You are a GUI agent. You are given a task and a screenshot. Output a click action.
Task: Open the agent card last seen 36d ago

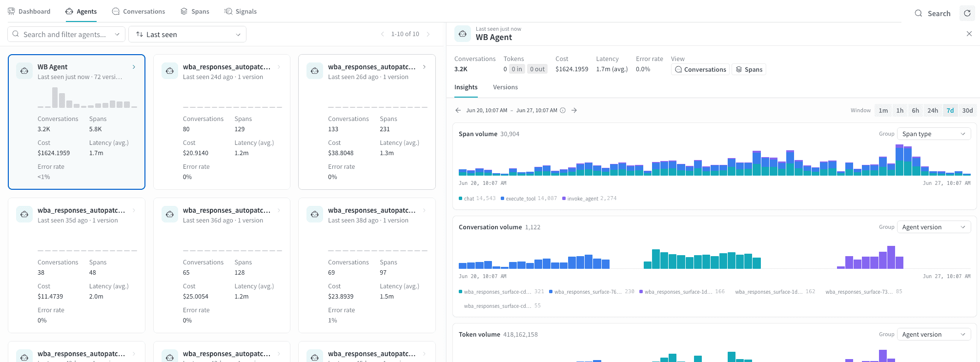222,265
